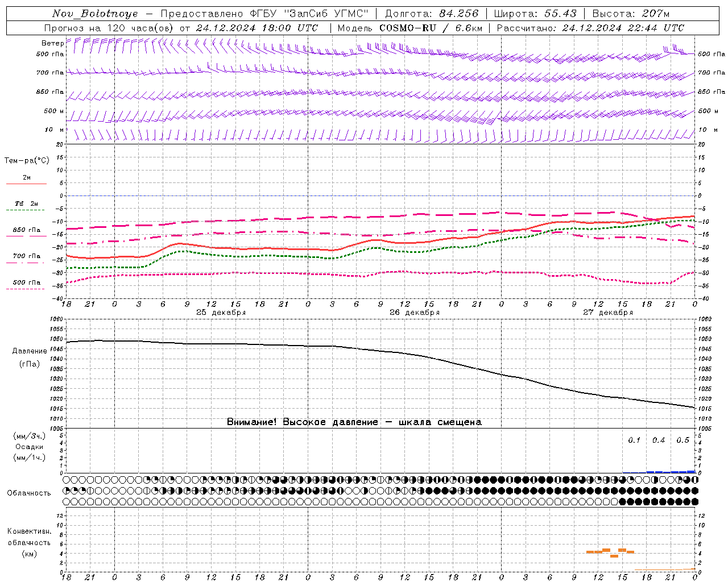Click the '(гПа)' pressure unit label
The height and width of the screenshot is (582, 728).
coord(30,364)
